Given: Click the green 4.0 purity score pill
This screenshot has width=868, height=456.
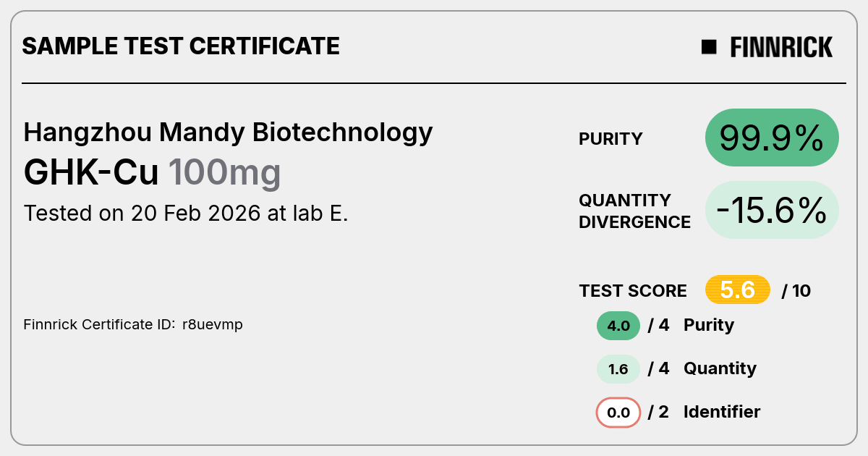Looking at the screenshot, I should [x=618, y=326].
